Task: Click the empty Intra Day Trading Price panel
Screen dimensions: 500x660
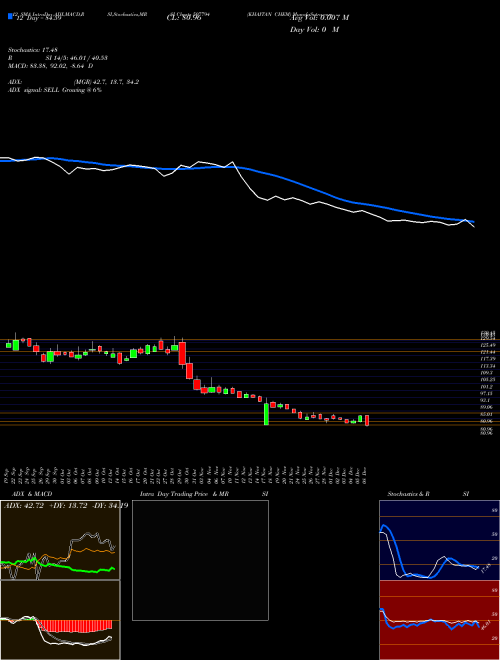Action: pos(200,560)
